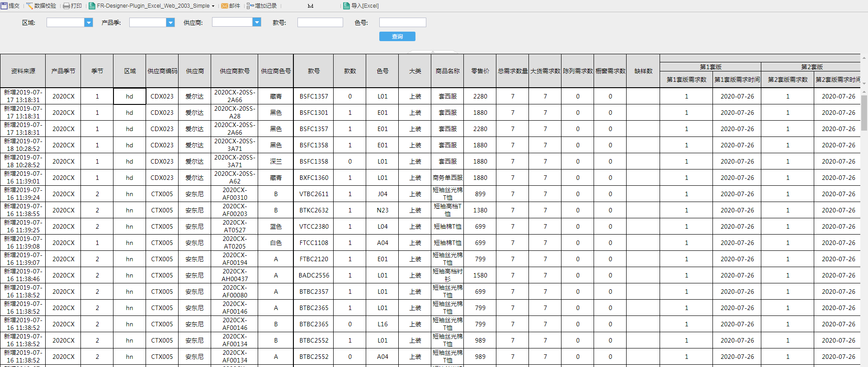The width and height of the screenshot is (868, 367).
Task: Click style number cell BTBC2357
Action: click(x=314, y=292)
